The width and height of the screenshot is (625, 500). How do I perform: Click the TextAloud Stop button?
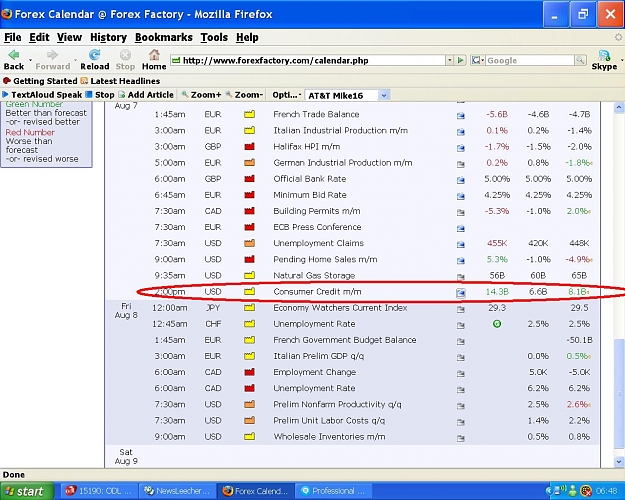point(100,95)
